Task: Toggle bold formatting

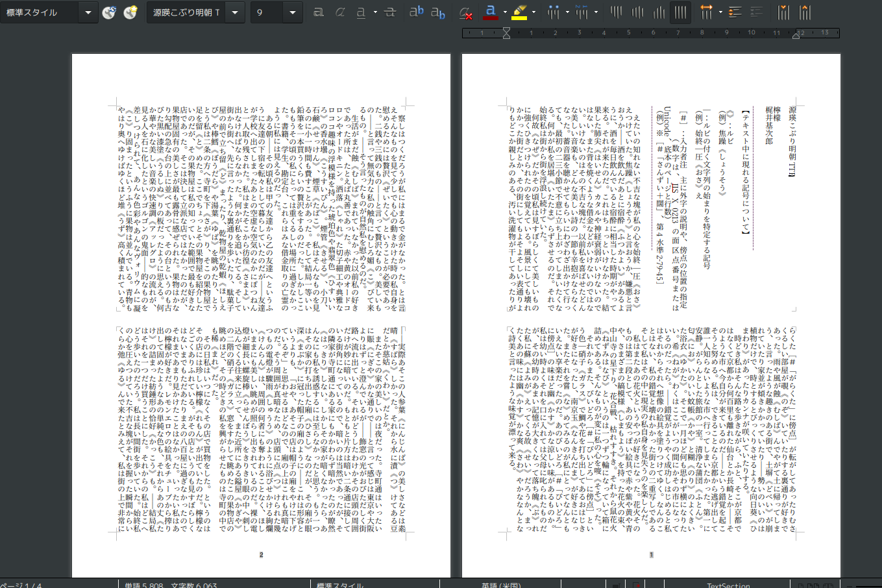Action: tap(319, 12)
